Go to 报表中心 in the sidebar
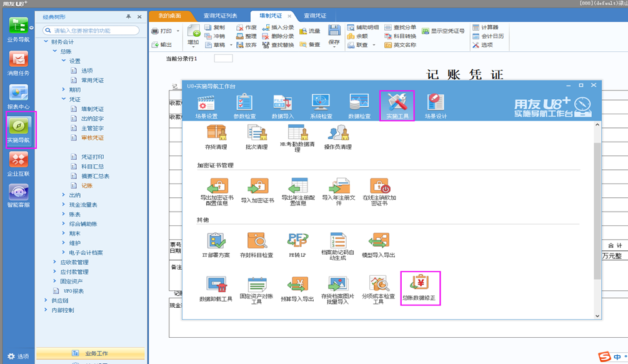Screen dimensions: 628x364 (x=18, y=97)
